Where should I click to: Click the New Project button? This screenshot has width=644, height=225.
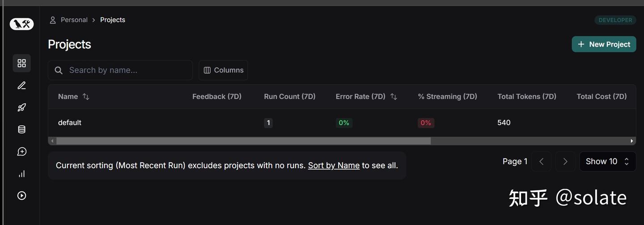[604, 44]
